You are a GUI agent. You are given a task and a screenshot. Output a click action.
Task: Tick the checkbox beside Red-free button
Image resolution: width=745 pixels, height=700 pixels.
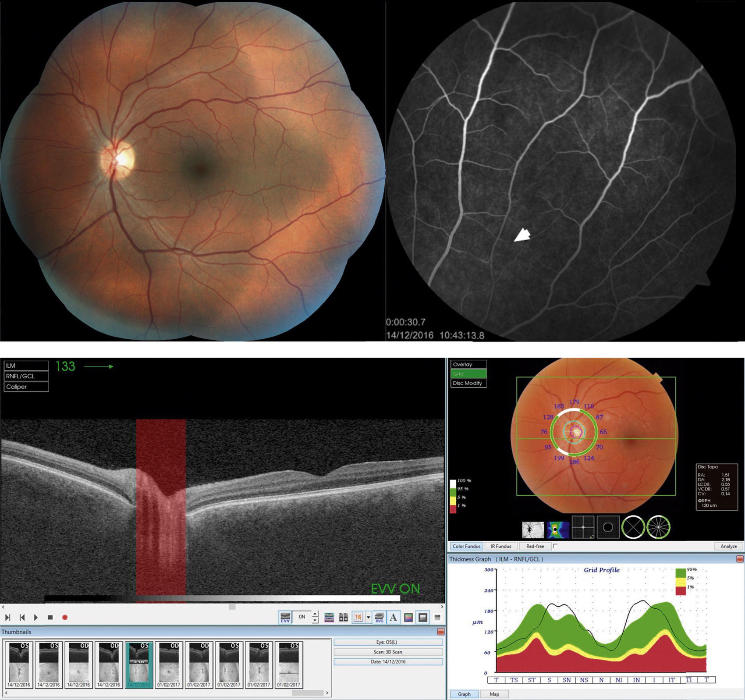click(555, 546)
